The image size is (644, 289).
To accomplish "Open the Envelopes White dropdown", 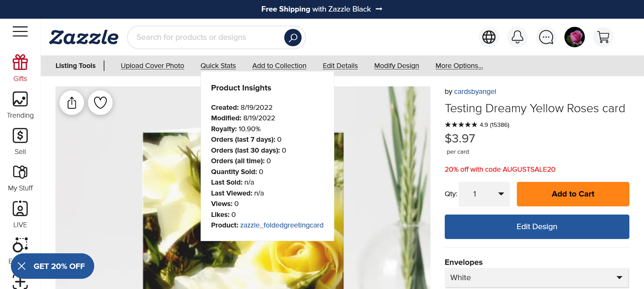I will pos(537,278).
